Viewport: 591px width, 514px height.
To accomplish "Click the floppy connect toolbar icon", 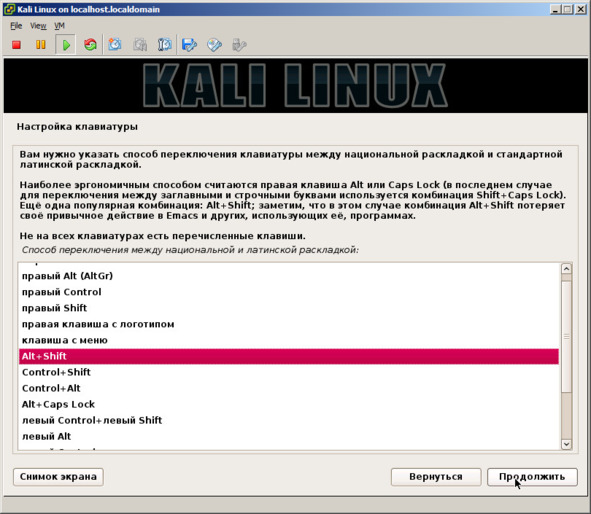I will (x=189, y=45).
